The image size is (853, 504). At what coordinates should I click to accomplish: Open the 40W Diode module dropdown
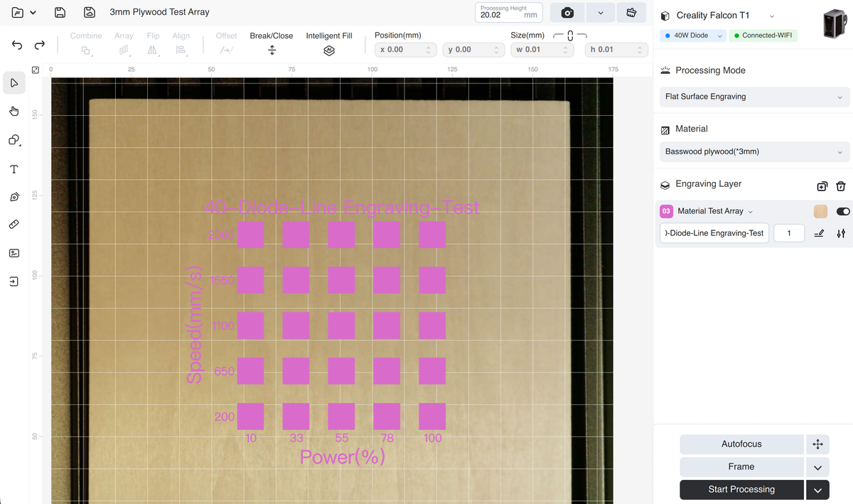pyautogui.click(x=693, y=36)
